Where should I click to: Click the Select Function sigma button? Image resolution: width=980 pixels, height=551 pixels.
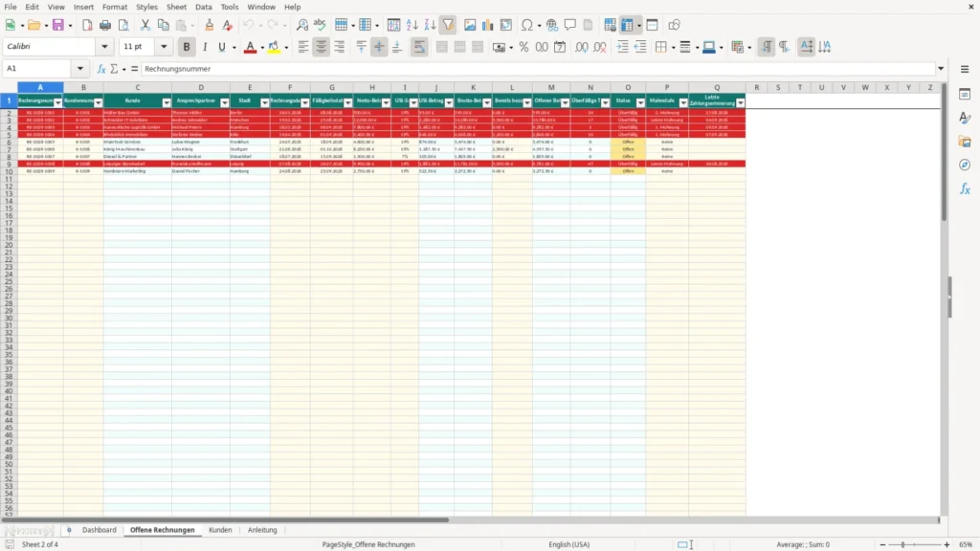114,69
